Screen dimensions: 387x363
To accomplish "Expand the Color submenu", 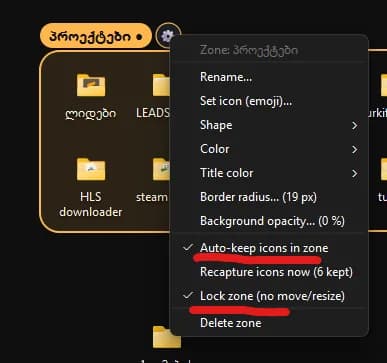I will click(x=269, y=149).
